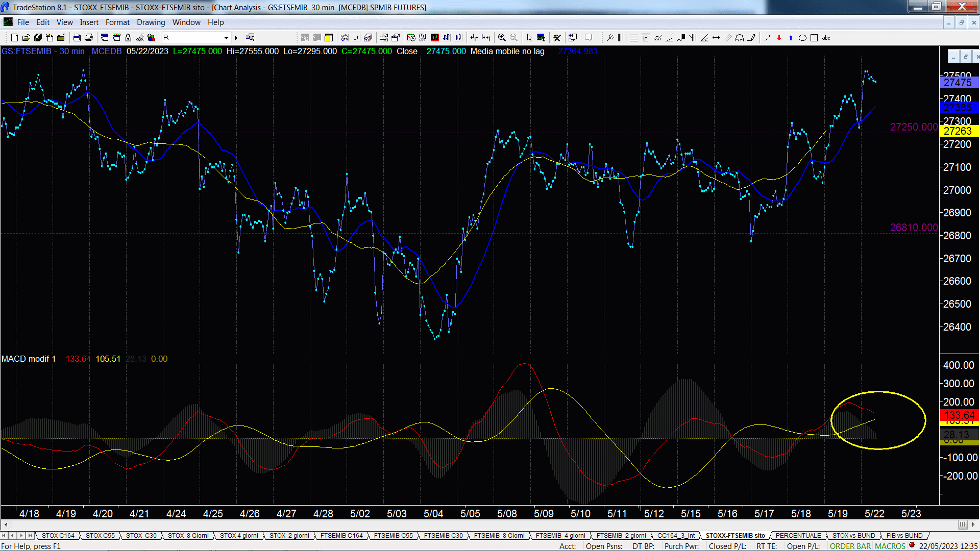This screenshot has width=980, height=551.
Task: Switch to the STOX vs BUND tab
Action: (853, 536)
